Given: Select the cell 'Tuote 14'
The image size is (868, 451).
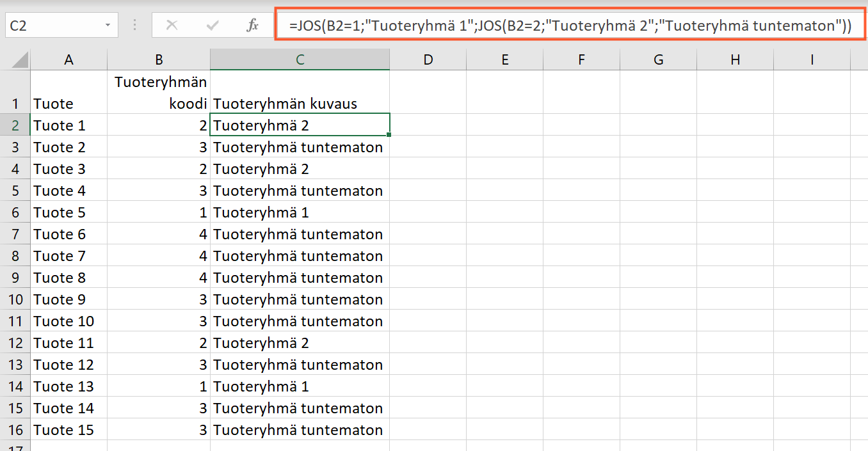Looking at the screenshot, I should click(x=69, y=408).
